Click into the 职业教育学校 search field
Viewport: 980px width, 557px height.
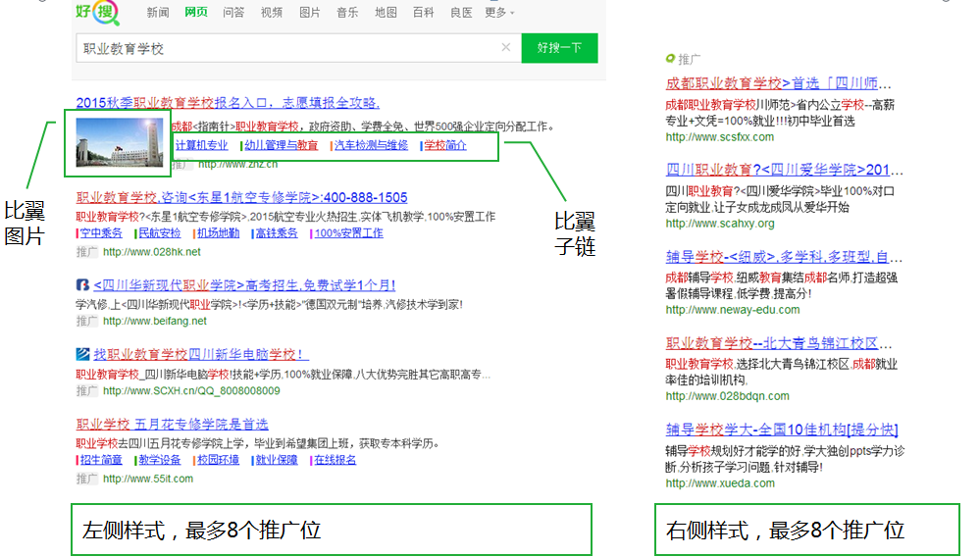284,48
